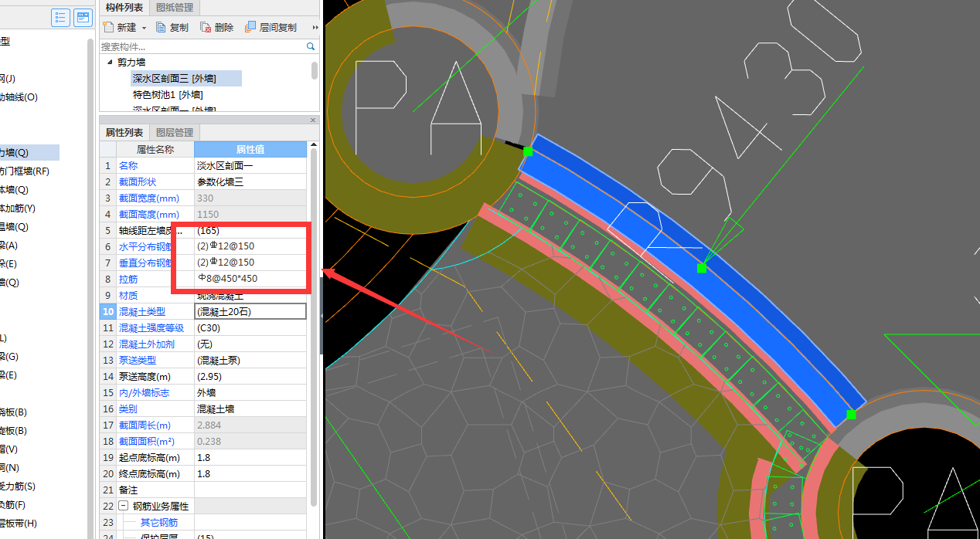The width and height of the screenshot is (980, 539).
Task: Click the 搜索构件 search field
Action: tap(203, 46)
